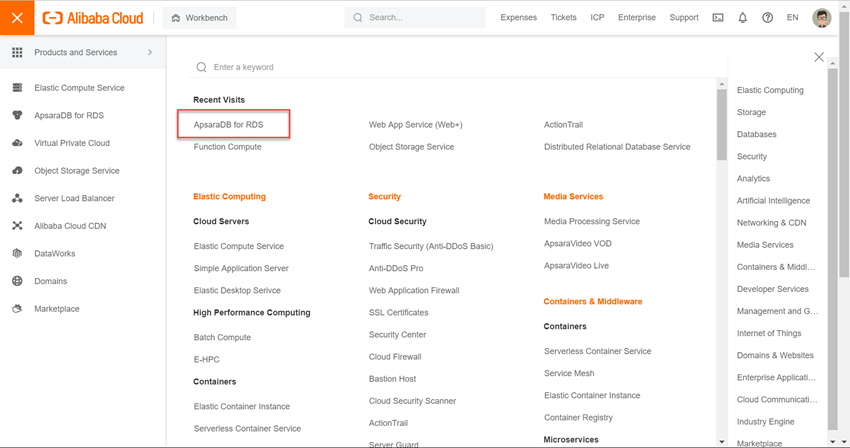Open Function Compute recent visit
850x448 pixels.
click(227, 147)
